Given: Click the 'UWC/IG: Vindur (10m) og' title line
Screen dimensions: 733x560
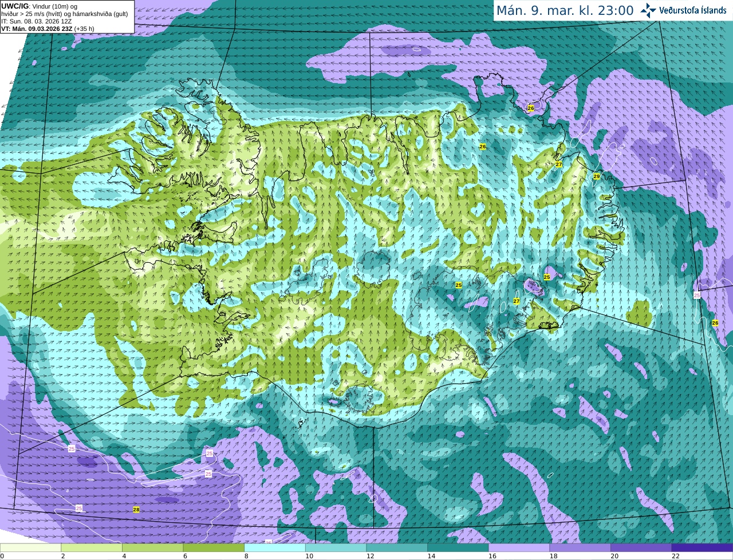Looking at the screenshot, I should pos(39,6).
